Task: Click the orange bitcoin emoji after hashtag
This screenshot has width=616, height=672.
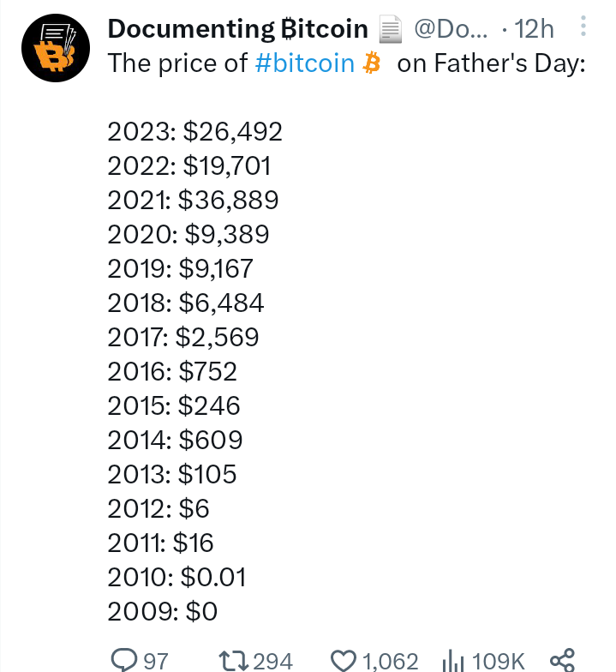Action: click(x=372, y=63)
